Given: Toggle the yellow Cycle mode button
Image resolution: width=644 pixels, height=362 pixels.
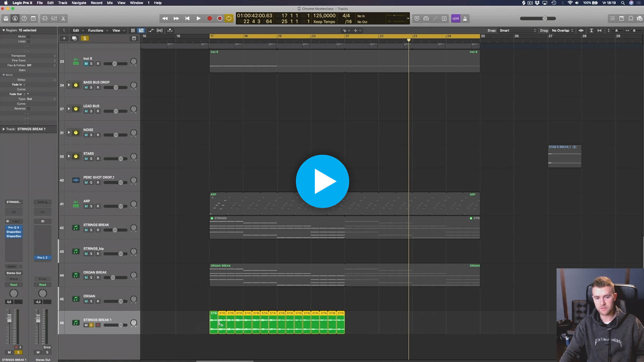Looking at the screenshot, I should [x=229, y=18].
